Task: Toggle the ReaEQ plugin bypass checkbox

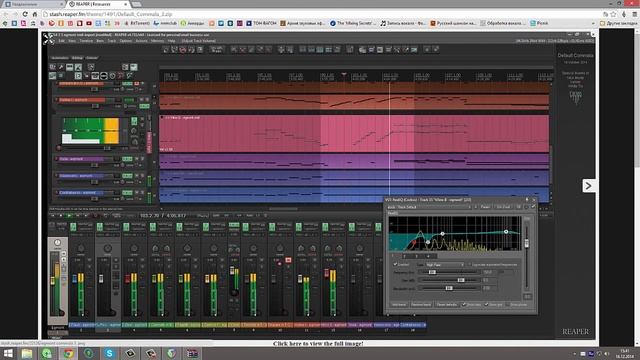Action: click(x=533, y=207)
